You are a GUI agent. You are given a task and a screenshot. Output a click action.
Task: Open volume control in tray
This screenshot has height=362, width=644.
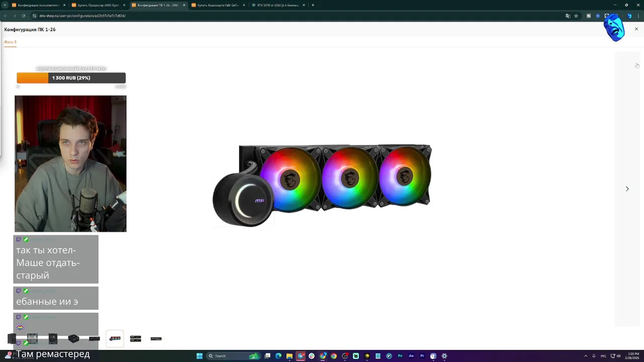click(618, 356)
